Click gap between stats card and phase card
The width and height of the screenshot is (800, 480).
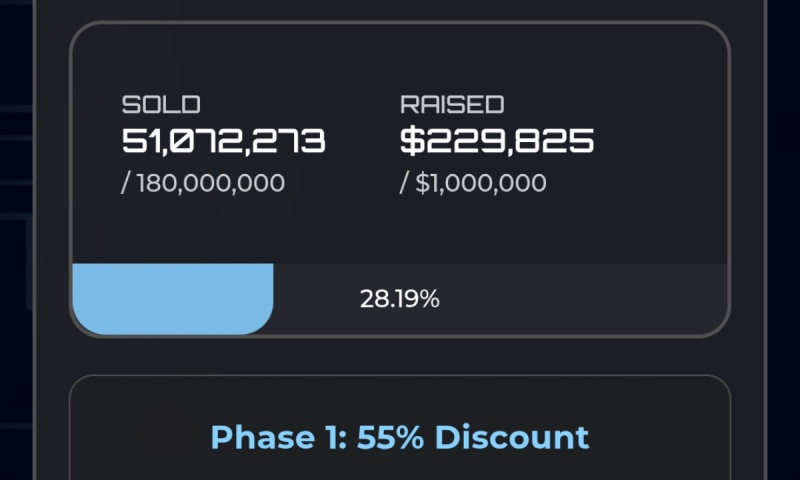[x=399, y=356]
